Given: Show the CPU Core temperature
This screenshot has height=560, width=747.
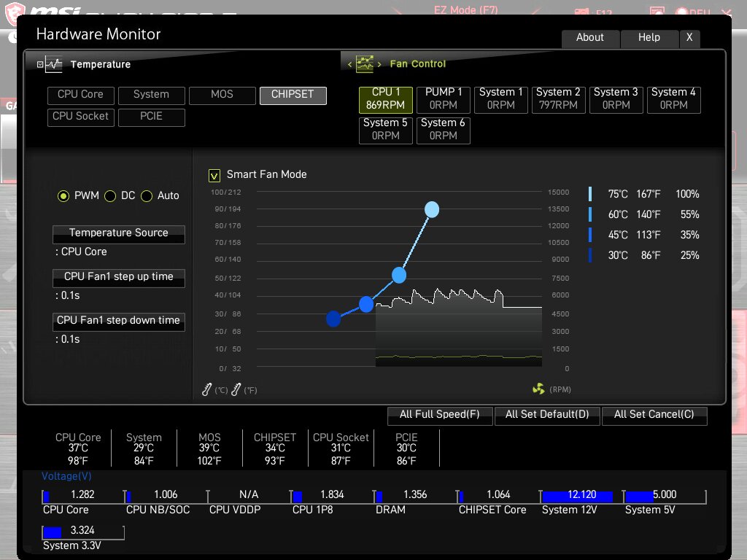Looking at the screenshot, I should [x=80, y=96].
